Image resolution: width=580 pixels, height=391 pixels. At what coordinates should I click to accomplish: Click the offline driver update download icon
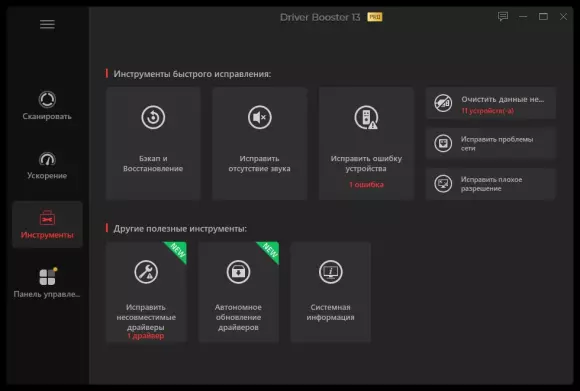click(x=239, y=272)
